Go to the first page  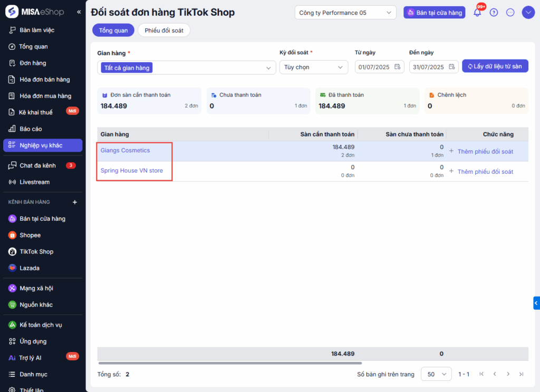pos(481,374)
